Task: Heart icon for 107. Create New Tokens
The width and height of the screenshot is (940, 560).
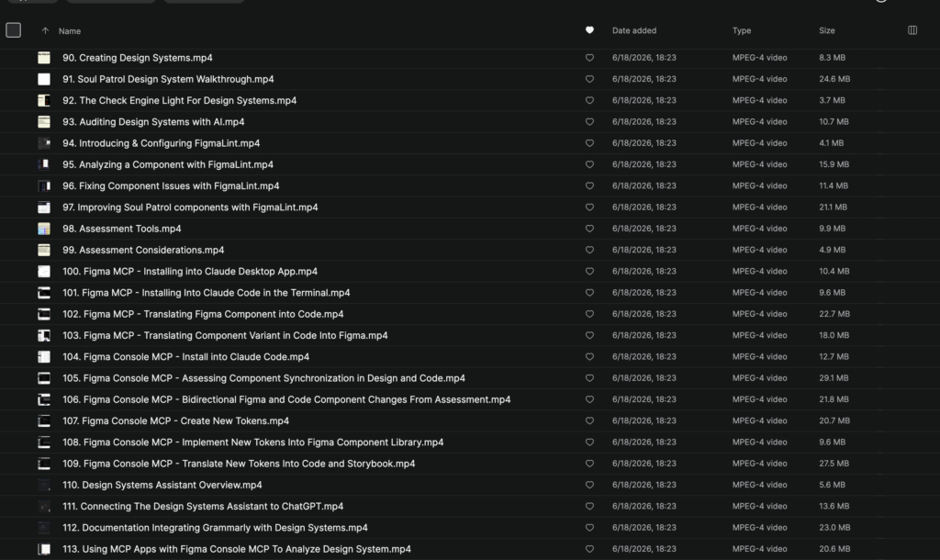Action: coord(589,420)
